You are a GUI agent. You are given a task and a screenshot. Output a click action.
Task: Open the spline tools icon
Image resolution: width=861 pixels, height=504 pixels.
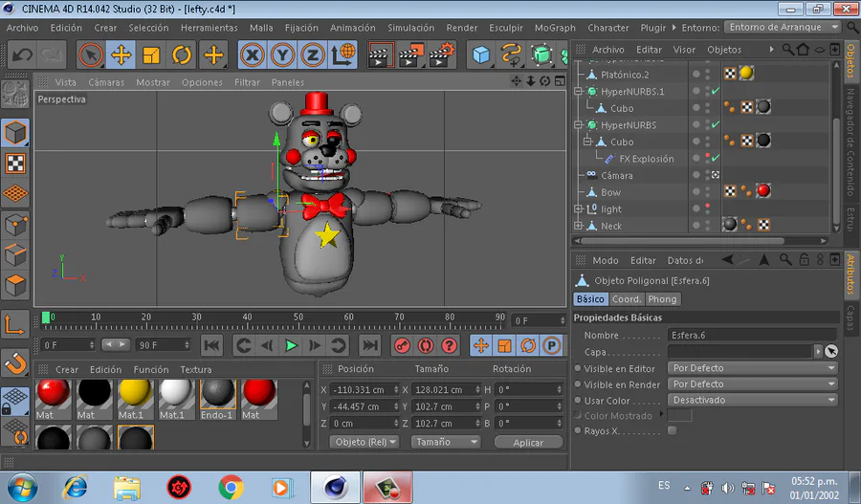(511, 55)
